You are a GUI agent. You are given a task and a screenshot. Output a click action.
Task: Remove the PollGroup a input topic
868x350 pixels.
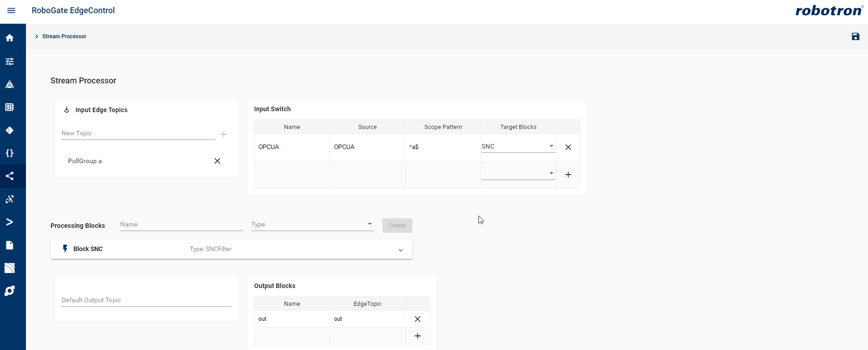click(217, 161)
